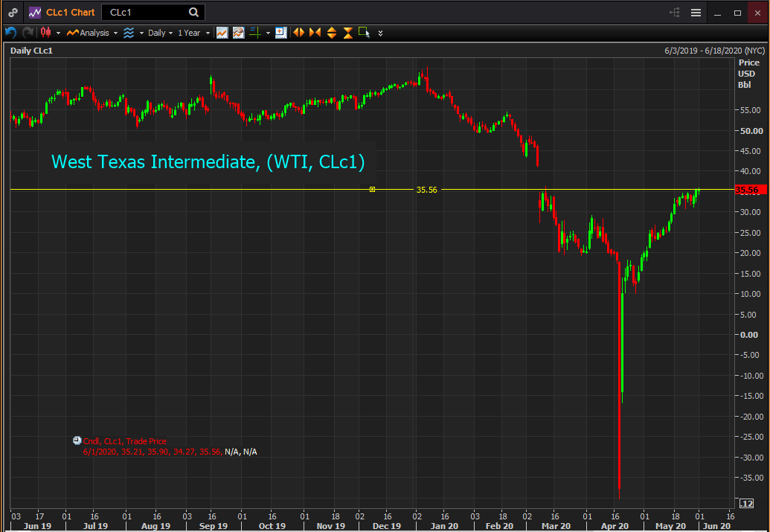Image resolution: width=770 pixels, height=532 pixels.
Task: Open the related apps tree icon
Action: (674, 13)
